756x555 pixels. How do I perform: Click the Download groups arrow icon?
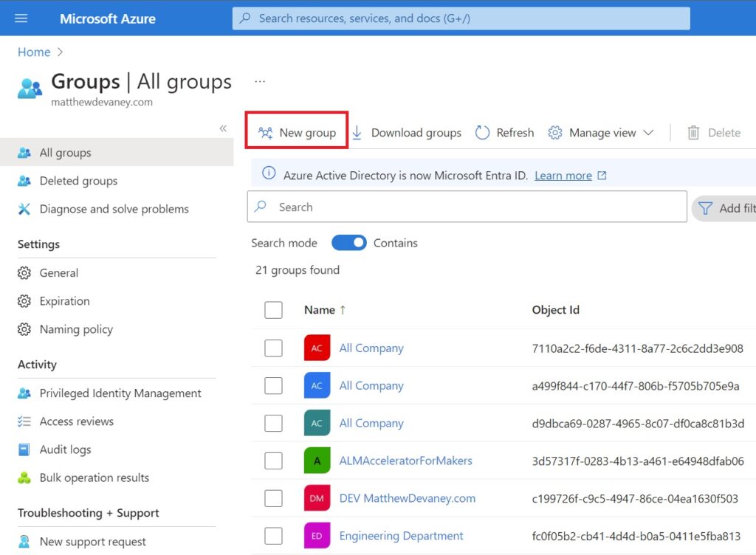357,133
